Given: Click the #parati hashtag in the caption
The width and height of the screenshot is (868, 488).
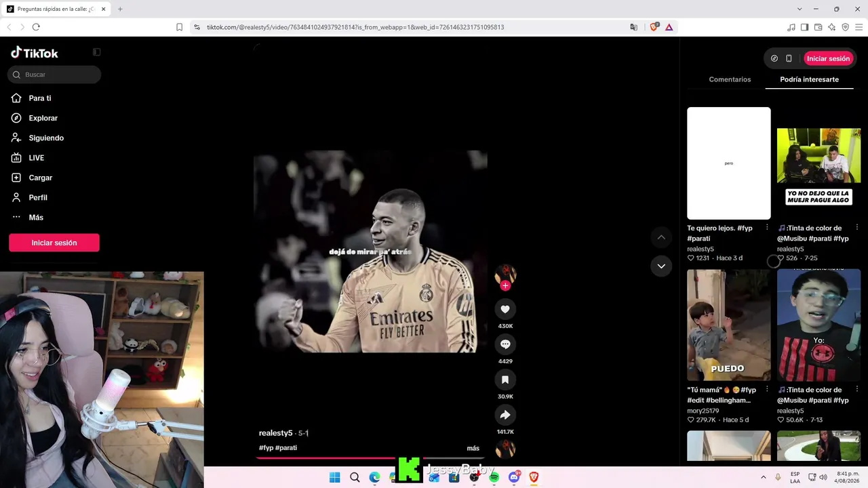Looking at the screenshot, I should 286,448.
